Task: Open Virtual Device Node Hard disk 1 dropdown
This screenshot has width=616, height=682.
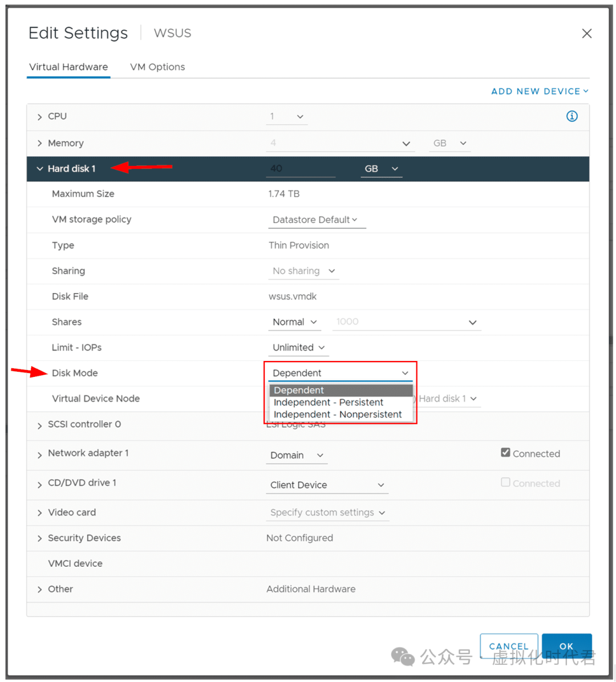Action: tap(448, 399)
